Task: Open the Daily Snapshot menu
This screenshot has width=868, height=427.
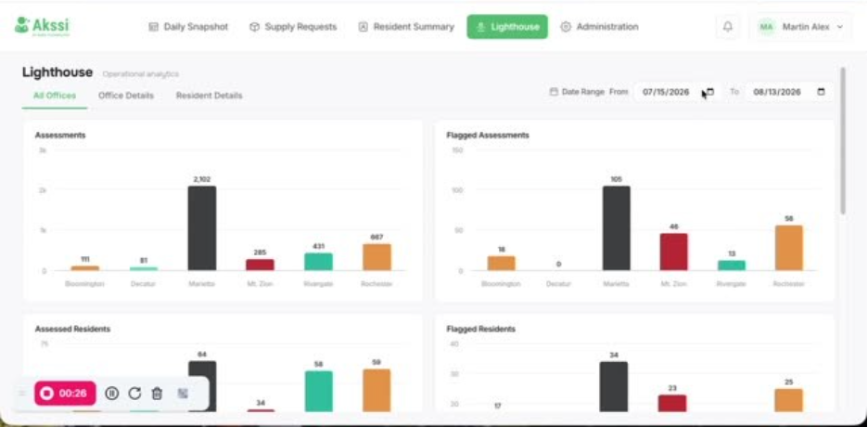Action: [x=188, y=27]
